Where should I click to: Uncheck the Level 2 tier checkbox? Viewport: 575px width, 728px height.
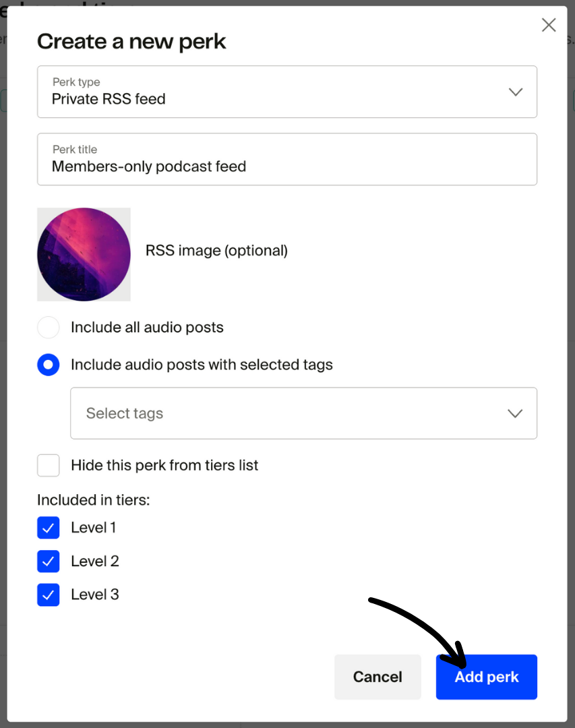(48, 561)
